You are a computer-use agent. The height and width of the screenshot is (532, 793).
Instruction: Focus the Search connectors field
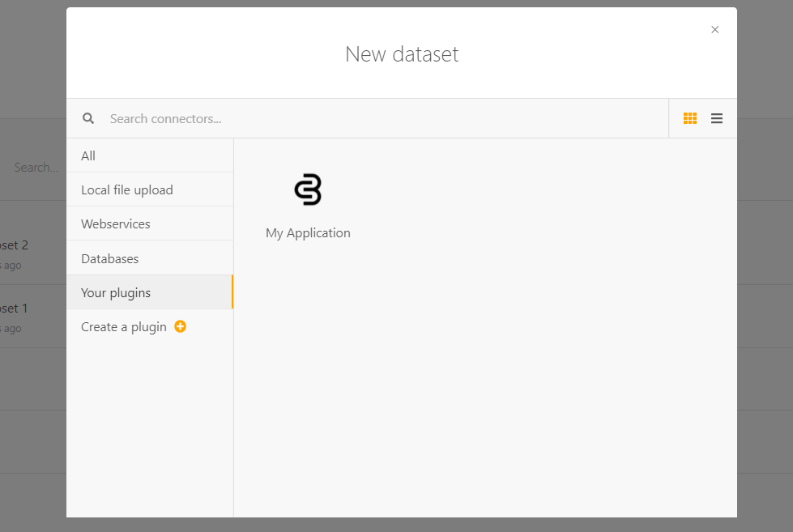pyautogui.click(x=381, y=118)
